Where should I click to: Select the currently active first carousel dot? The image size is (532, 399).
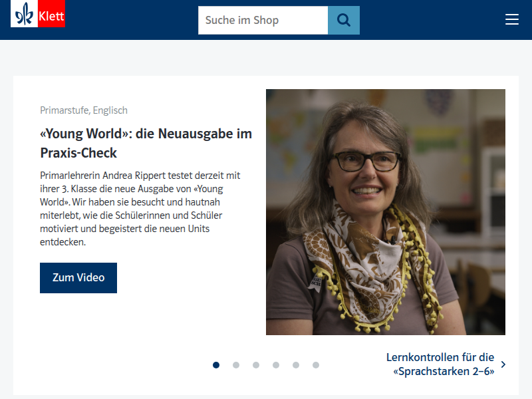pyautogui.click(x=215, y=364)
